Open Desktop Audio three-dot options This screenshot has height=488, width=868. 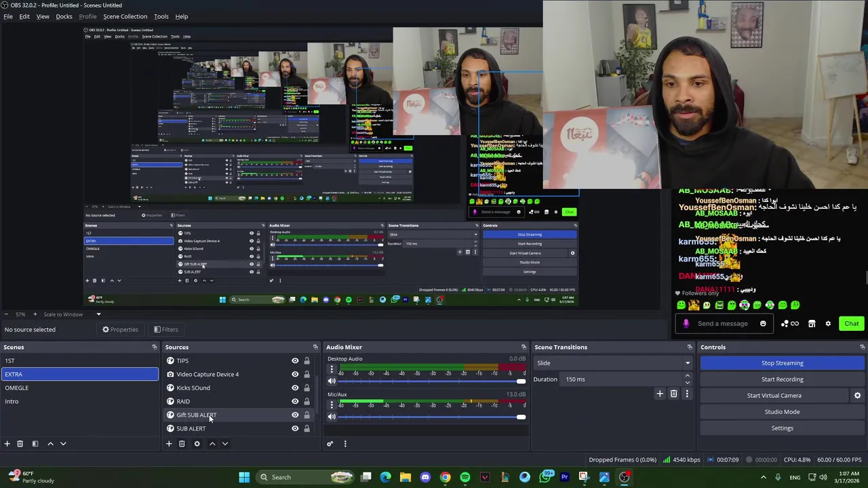click(x=332, y=369)
